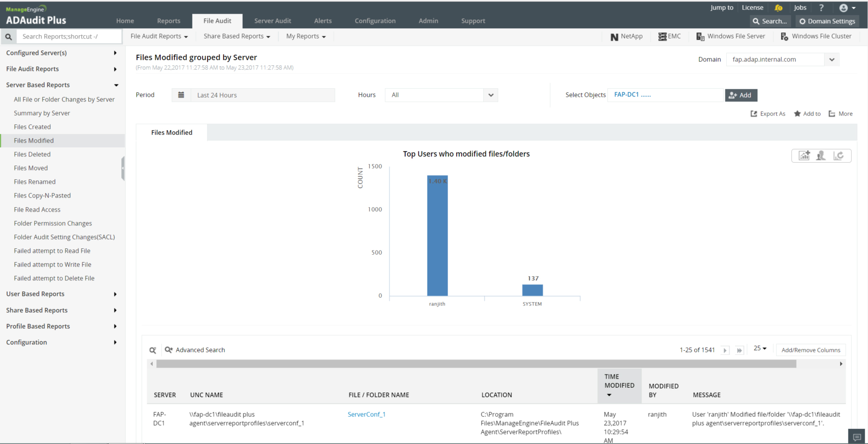Viewport: 868px width, 444px height.
Task: Click the calendar icon beside Period
Action: (181, 95)
